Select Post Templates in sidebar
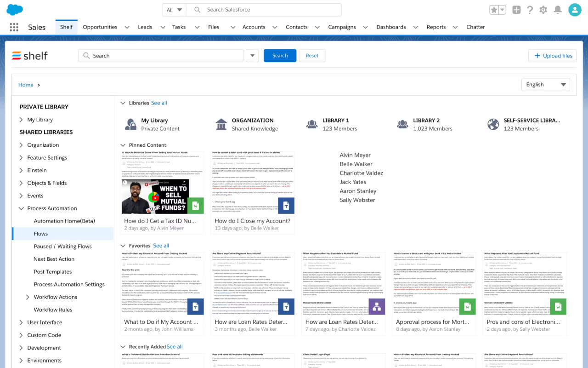The width and height of the screenshot is (588, 368). [x=52, y=272]
